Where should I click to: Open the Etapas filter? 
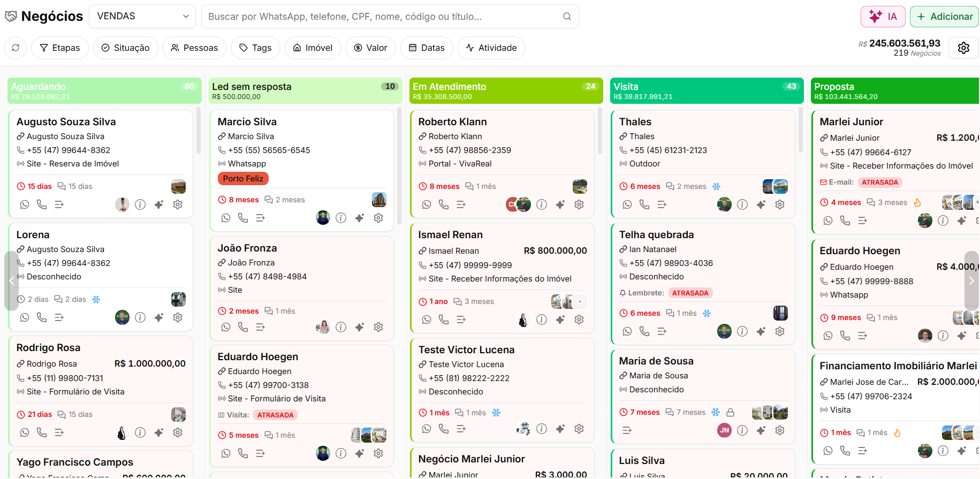[x=60, y=48]
